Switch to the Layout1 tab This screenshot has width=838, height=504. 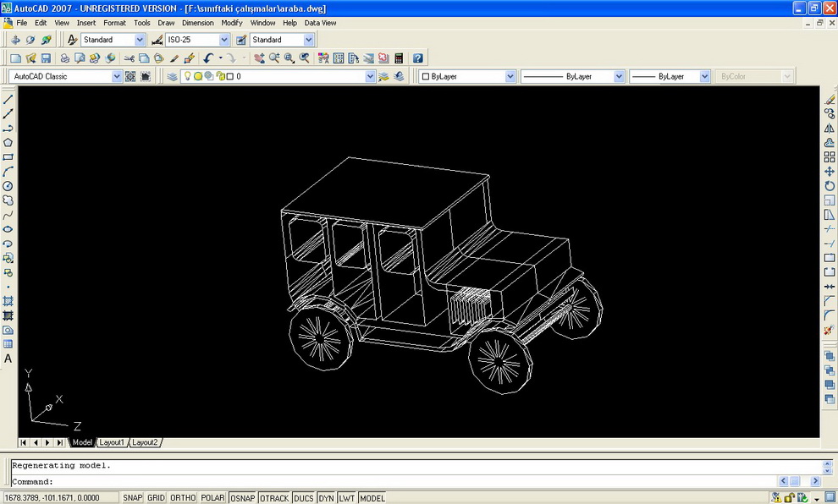point(112,442)
